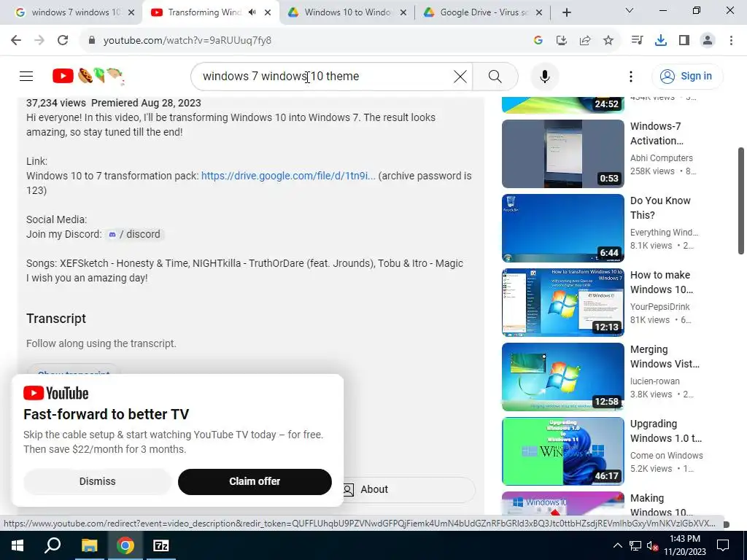Reload the YouTube page

tap(63, 41)
